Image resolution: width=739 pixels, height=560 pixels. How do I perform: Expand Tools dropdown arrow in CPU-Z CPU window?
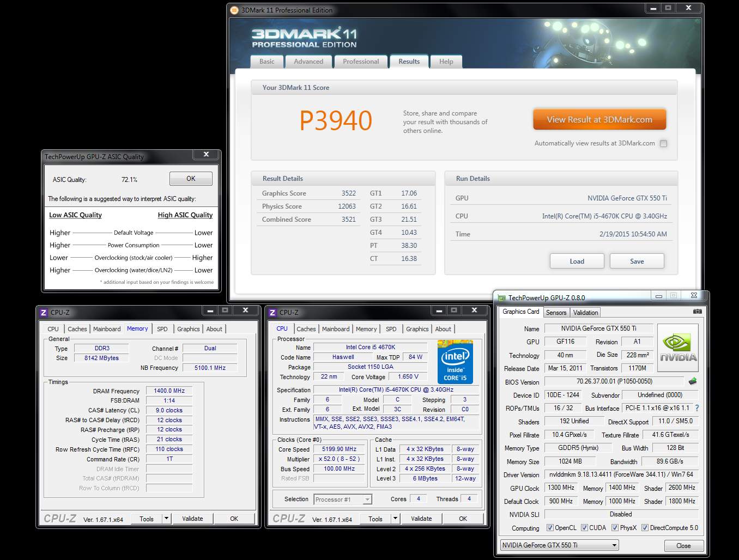395,519
